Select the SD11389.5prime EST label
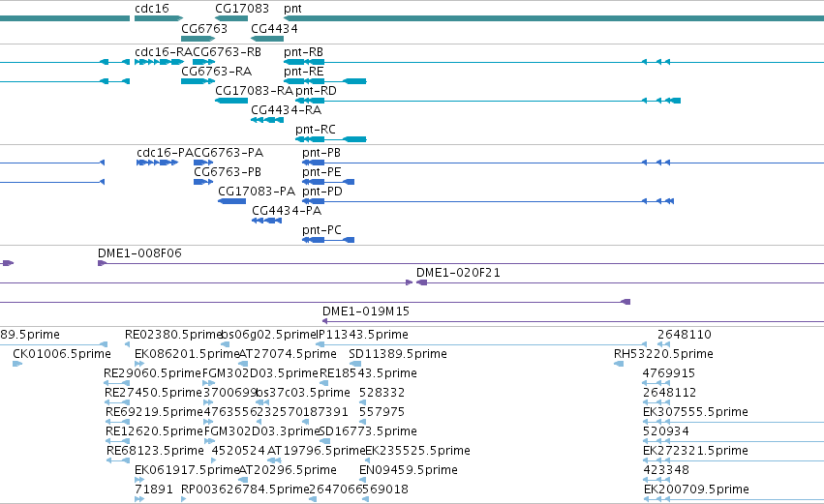The width and height of the screenshot is (824, 504). point(398,354)
